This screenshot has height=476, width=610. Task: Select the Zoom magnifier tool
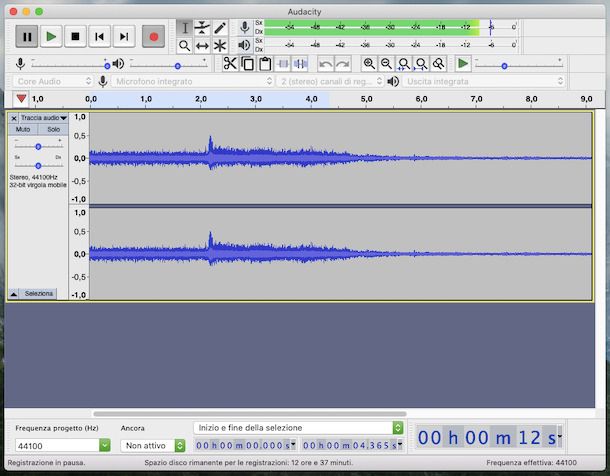[185, 46]
